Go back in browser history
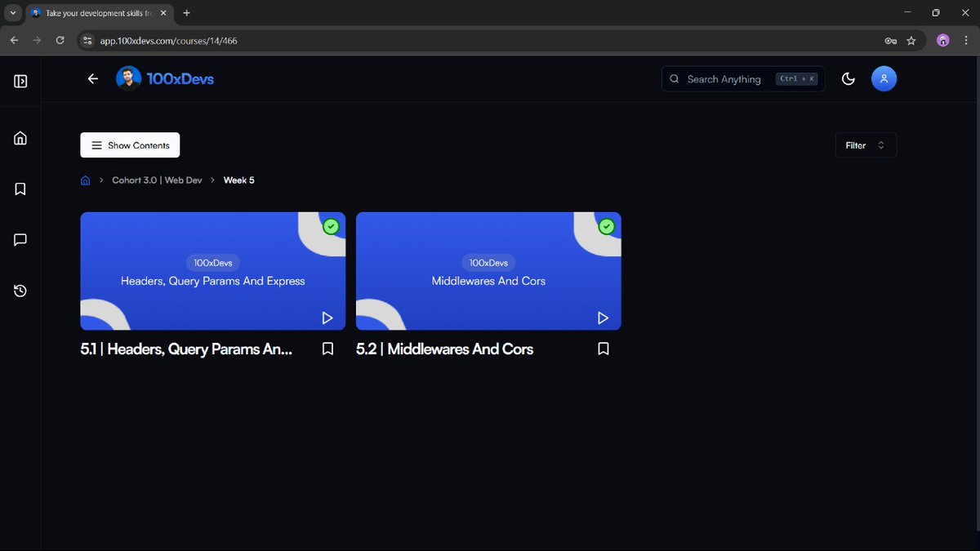980x551 pixels. pos(14,40)
